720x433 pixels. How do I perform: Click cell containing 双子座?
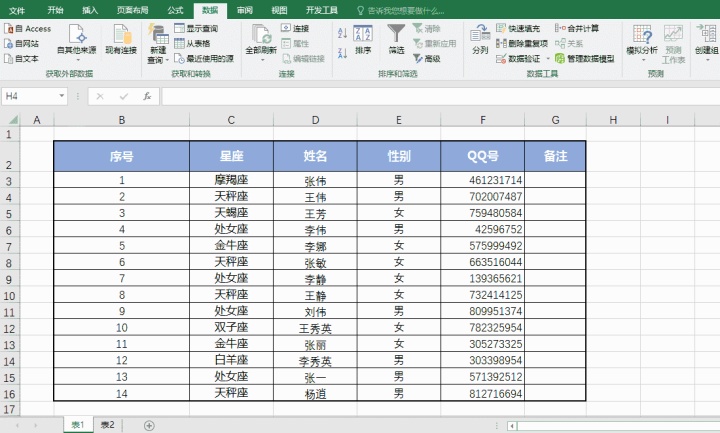231,328
